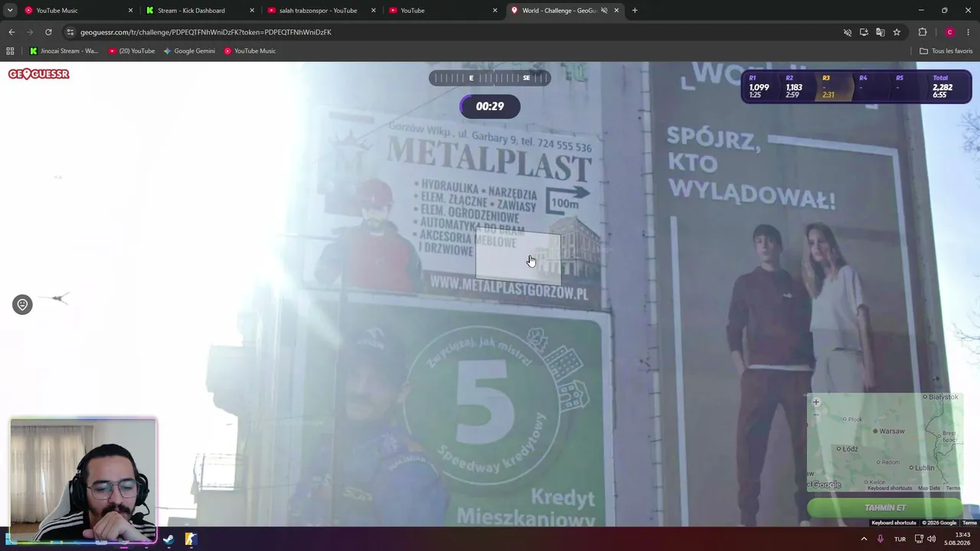The image size is (980, 551).
Task: Open the Google Gemini bookmark
Action: click(x=189, y=51)
